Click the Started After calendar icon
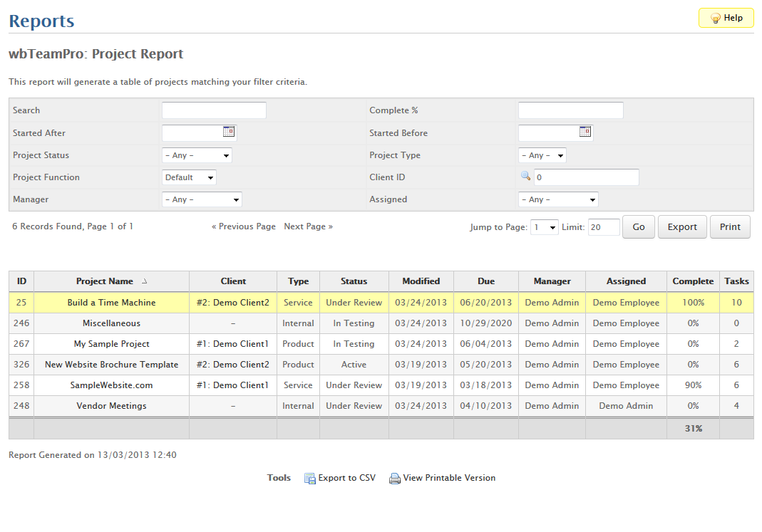 (228, 132)
